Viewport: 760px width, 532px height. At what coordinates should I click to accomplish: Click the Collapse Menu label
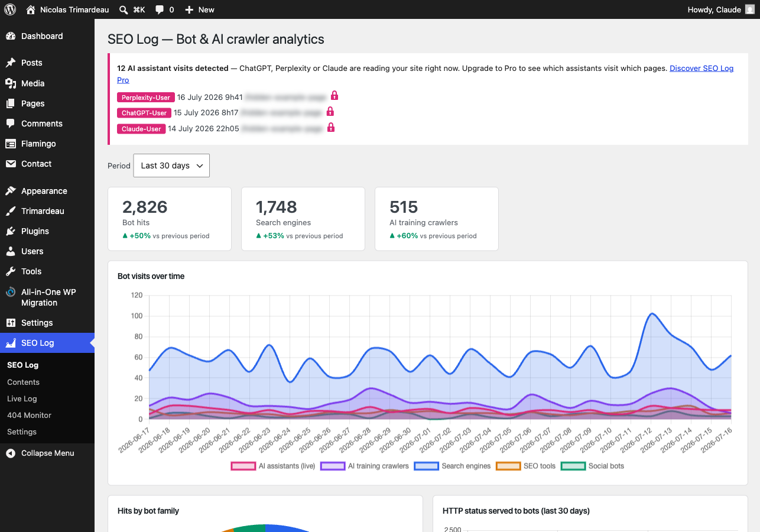click(48, 453)
